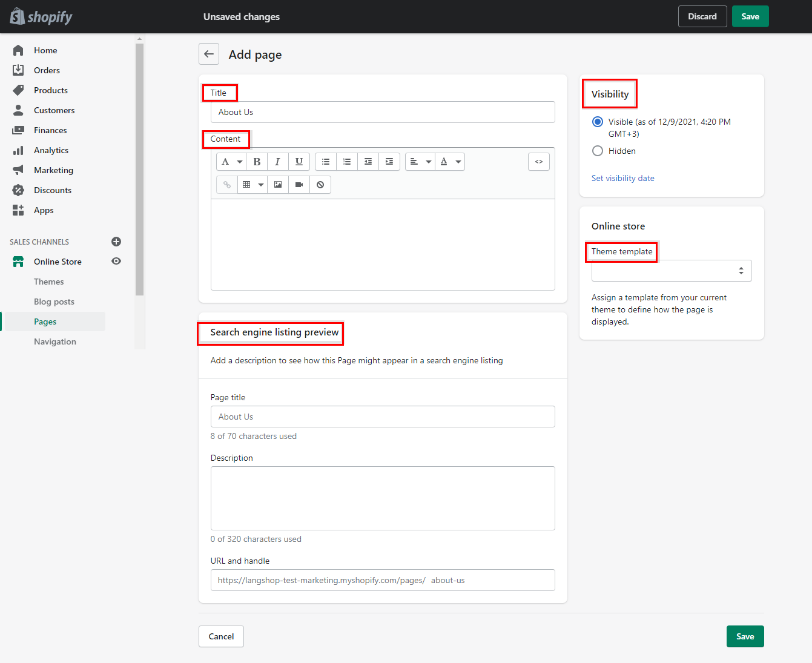812x663 pixels.
Task: Open the Theme template dropdown
Action: click(672, 271)
